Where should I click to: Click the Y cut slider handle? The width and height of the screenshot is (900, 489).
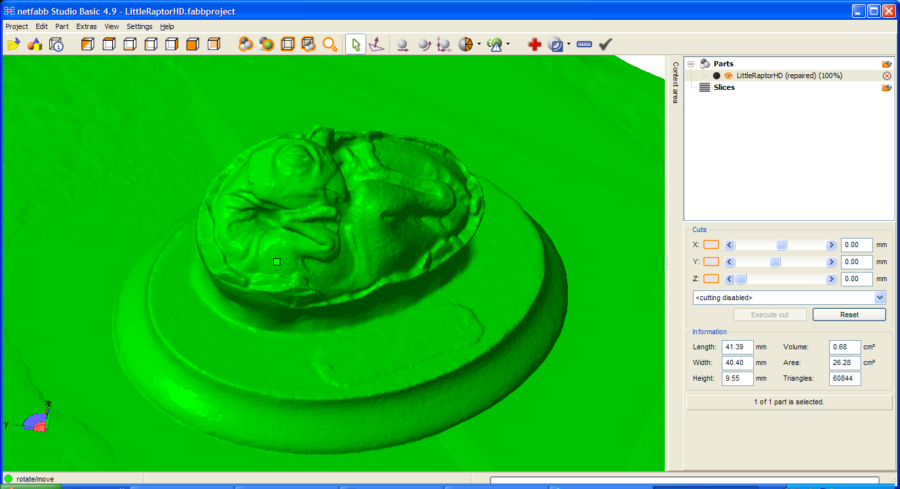775,262
